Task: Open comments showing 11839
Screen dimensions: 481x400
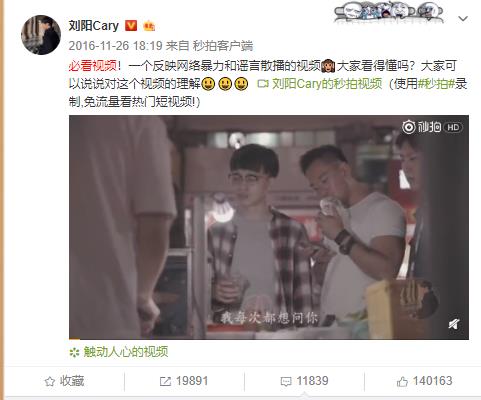Action: tap(304, 381)
